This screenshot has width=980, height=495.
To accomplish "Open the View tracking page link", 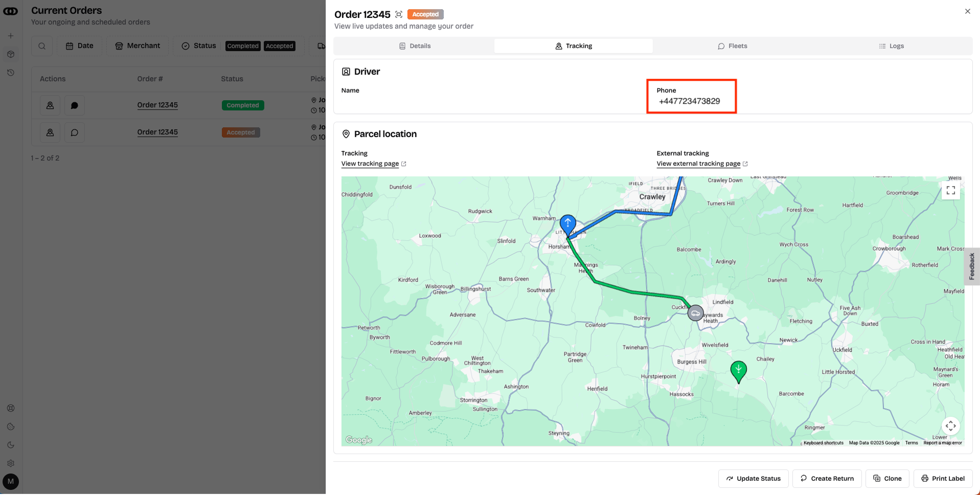I will point(374,164).
